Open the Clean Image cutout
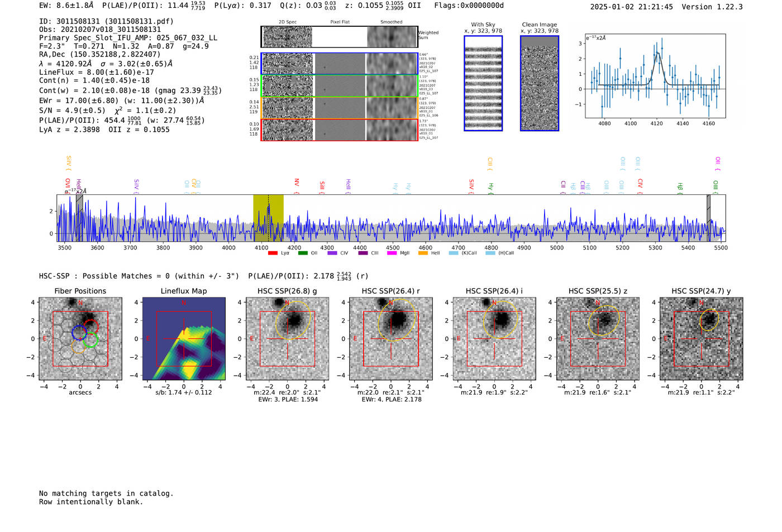Screen dimensions: 782x532 (540, 83)
